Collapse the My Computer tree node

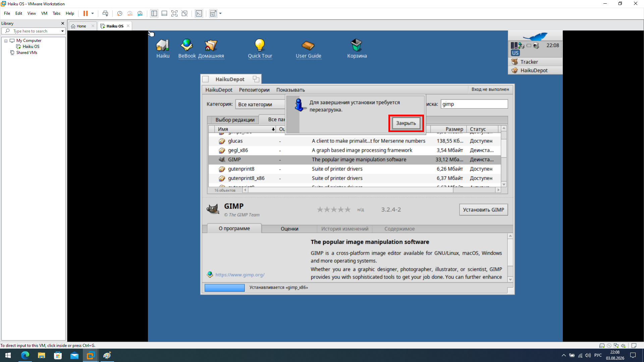(x=6, y=41)
